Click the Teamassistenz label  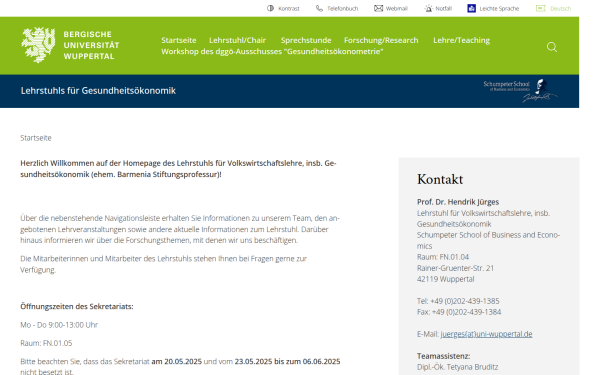point(443,356)
